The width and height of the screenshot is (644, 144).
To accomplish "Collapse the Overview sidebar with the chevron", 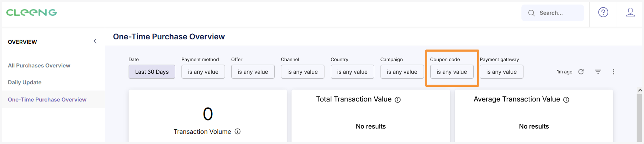I will click(x=95, y=41).
